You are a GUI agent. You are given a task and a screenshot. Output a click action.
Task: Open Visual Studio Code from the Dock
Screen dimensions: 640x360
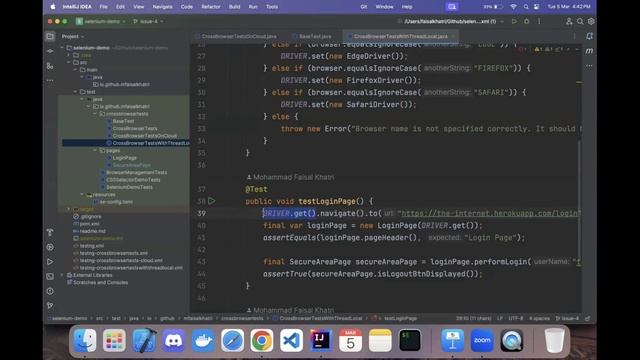tap(291, 340)
